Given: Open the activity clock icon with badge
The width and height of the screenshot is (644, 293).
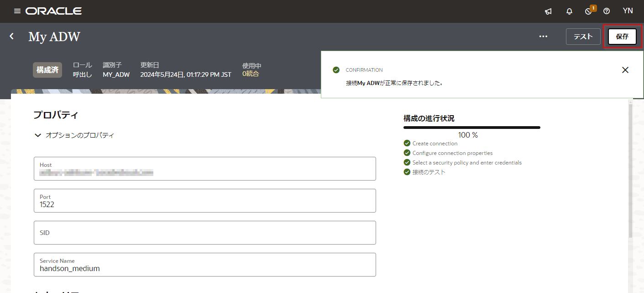Looking at the screenshot, I should [x=589, y=11].
